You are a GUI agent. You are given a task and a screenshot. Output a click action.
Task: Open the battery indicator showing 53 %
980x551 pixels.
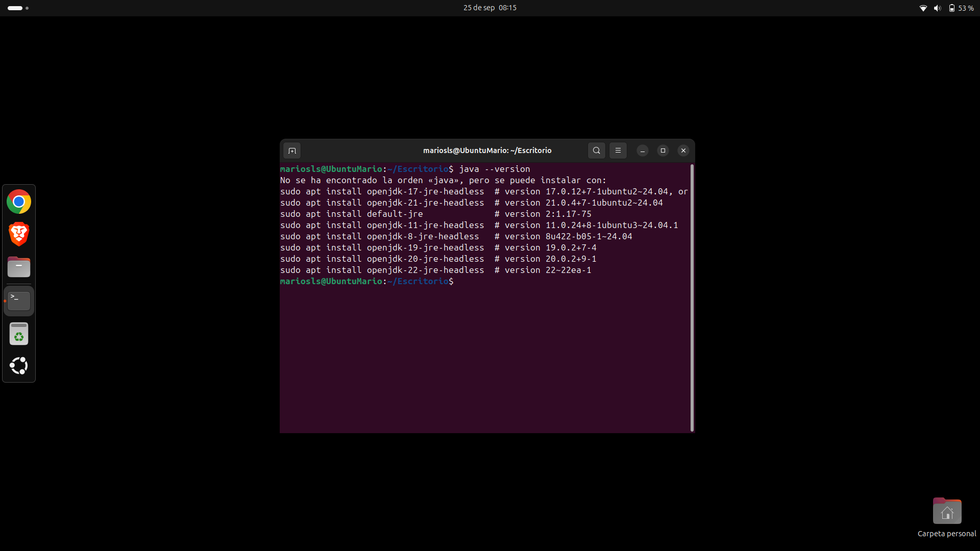coord(961,8)
